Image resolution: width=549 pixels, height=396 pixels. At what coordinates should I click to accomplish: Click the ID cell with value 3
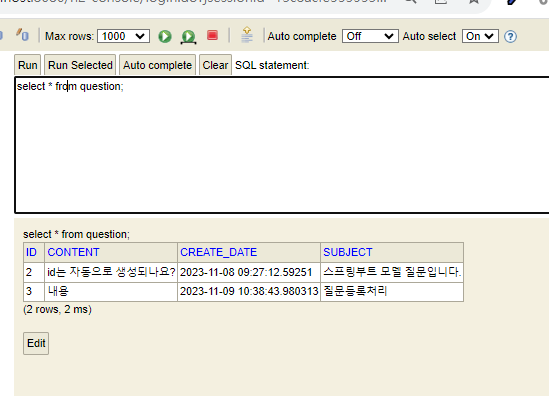(34, 291)
